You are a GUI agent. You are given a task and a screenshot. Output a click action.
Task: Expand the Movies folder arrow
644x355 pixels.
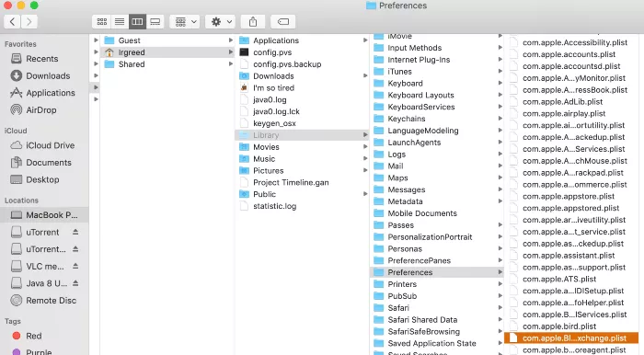coord(364,147)
